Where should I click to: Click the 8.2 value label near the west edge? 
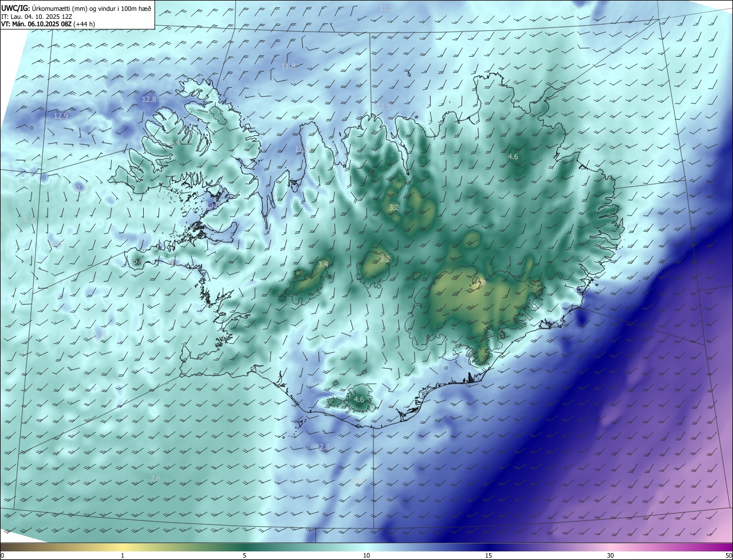(x=29, y=220)
